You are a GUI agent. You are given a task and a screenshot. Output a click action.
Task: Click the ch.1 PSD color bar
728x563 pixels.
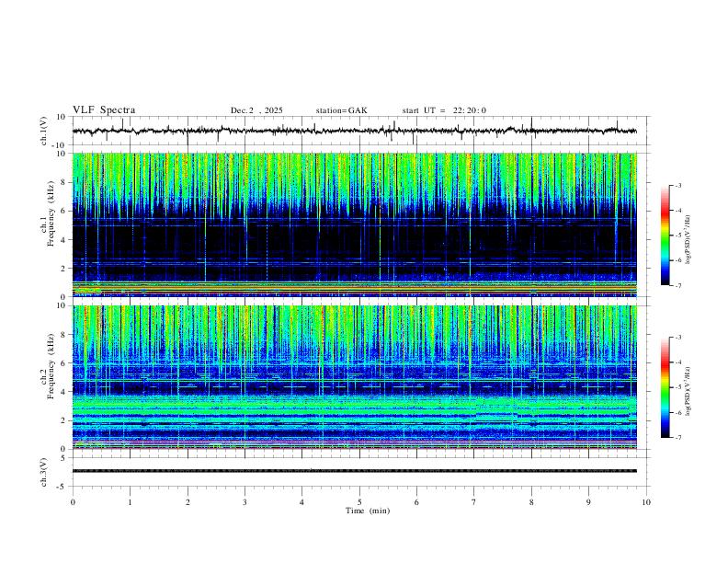pyautogui.click(x=665, y=236)
